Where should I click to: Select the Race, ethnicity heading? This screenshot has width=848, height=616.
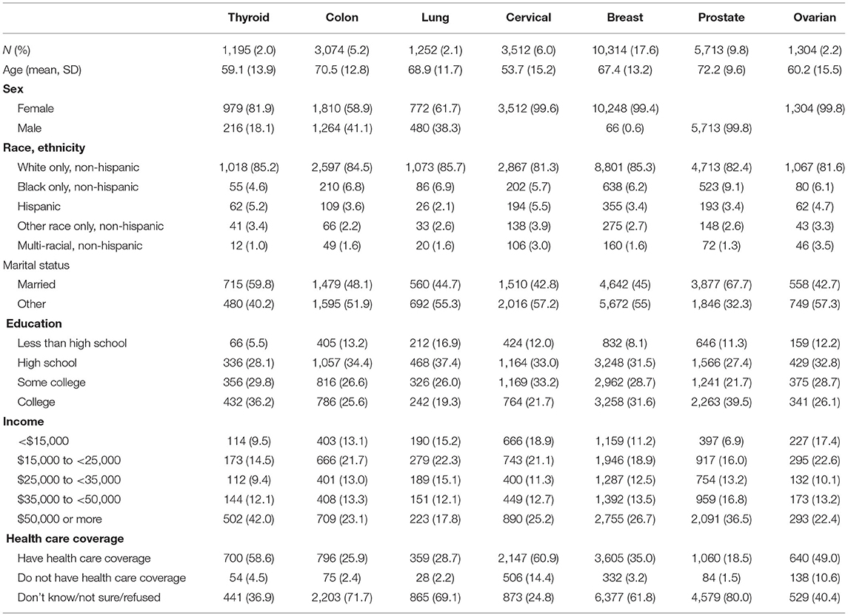pyautogui.click(x=44, y=147)
